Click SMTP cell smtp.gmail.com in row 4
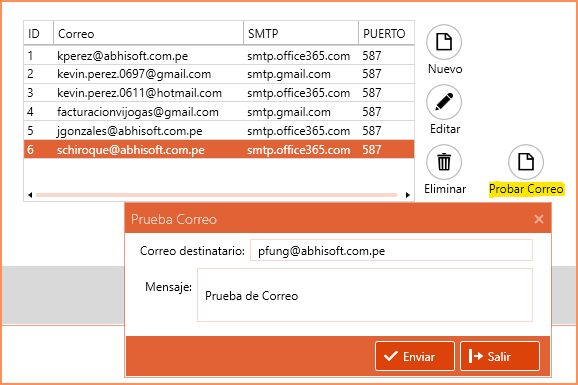Image resolution: width=578 pixels, height=385 pixels. coord(289,112)
